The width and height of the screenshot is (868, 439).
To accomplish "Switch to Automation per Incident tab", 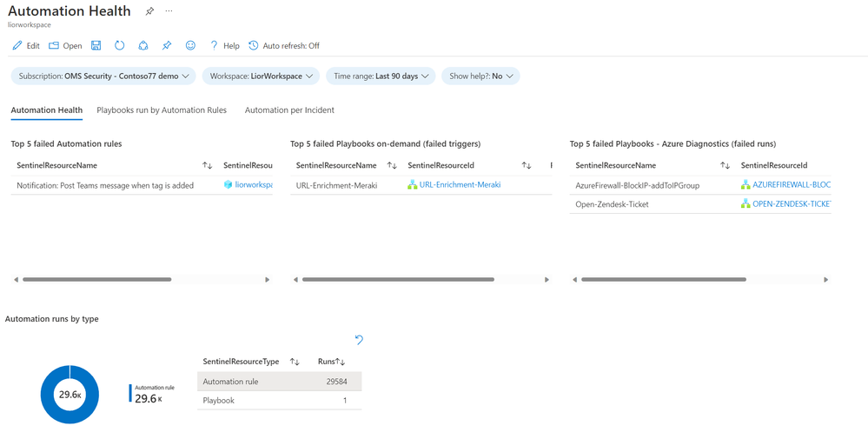I will pos(289,110).
